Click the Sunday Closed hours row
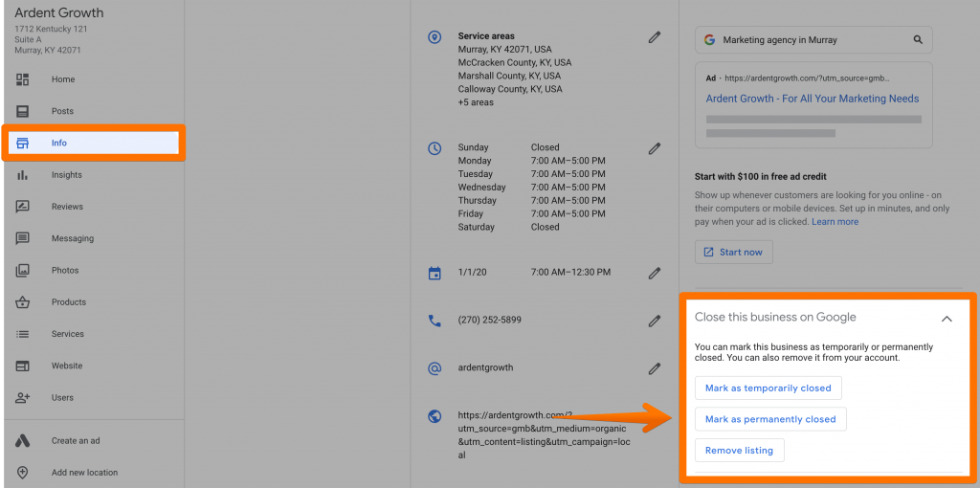Screen dimensions: 980x488 tap(509, 147)
